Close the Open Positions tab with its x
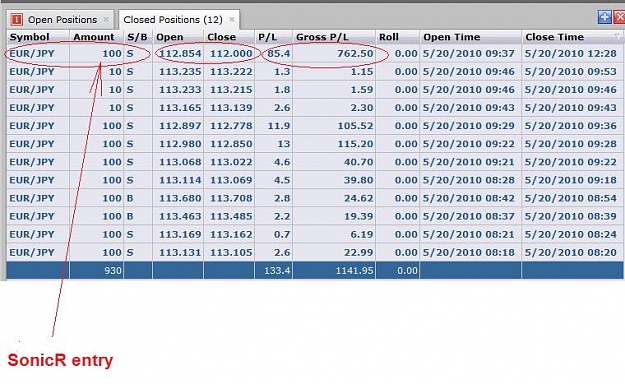625x384 pixels. (x=106, y=20)
